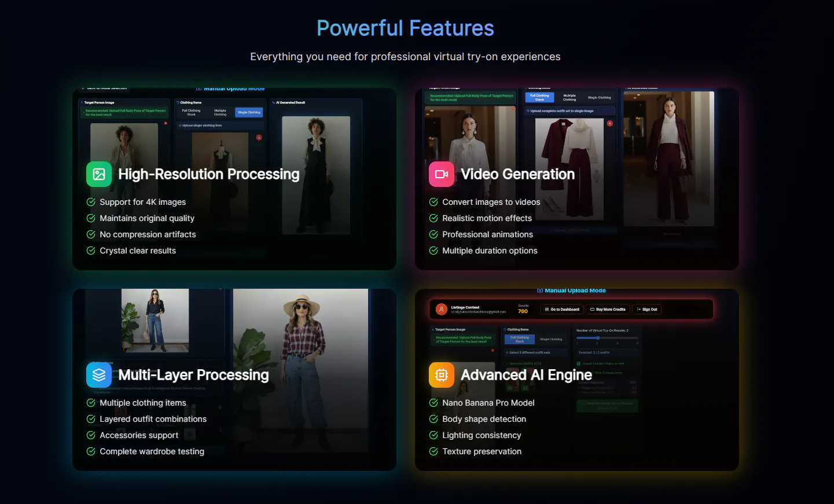Click check icon beside Multiple clothing items
834x504 pixels.
coord(91,403)
